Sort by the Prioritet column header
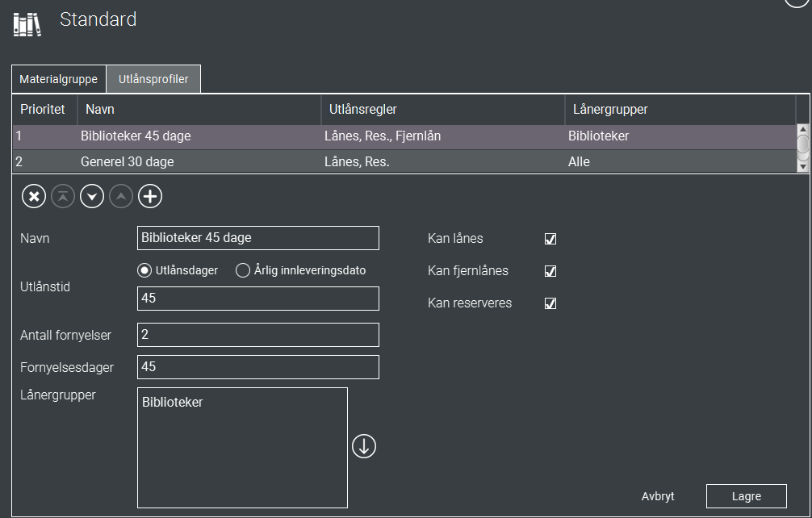 click(44, 110)
